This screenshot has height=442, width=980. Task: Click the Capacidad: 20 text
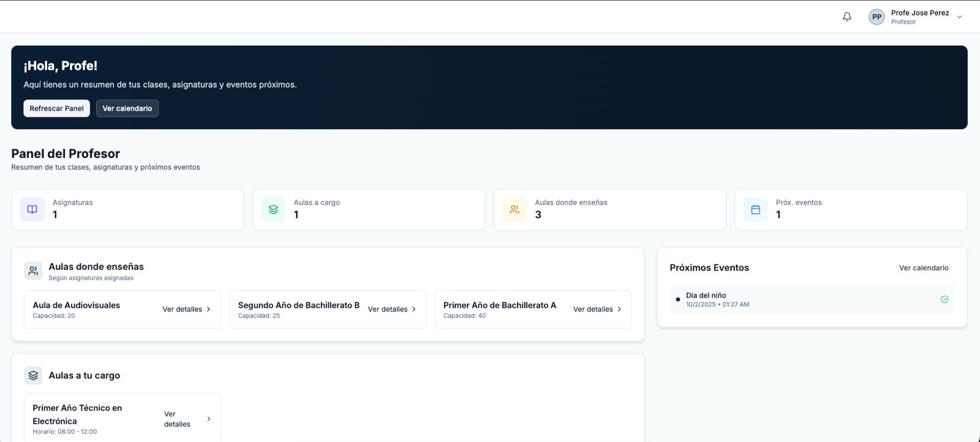54,316
